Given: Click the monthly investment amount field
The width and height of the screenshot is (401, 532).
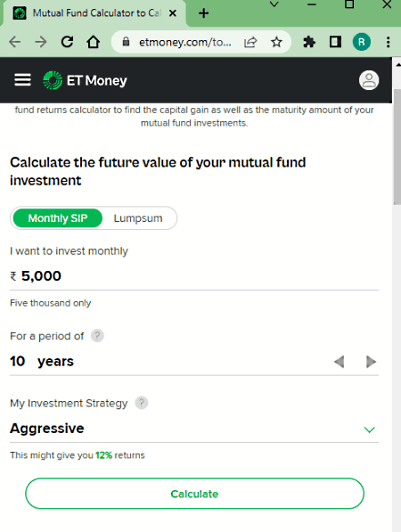Looking at the screenshot, I should (194, 276).
